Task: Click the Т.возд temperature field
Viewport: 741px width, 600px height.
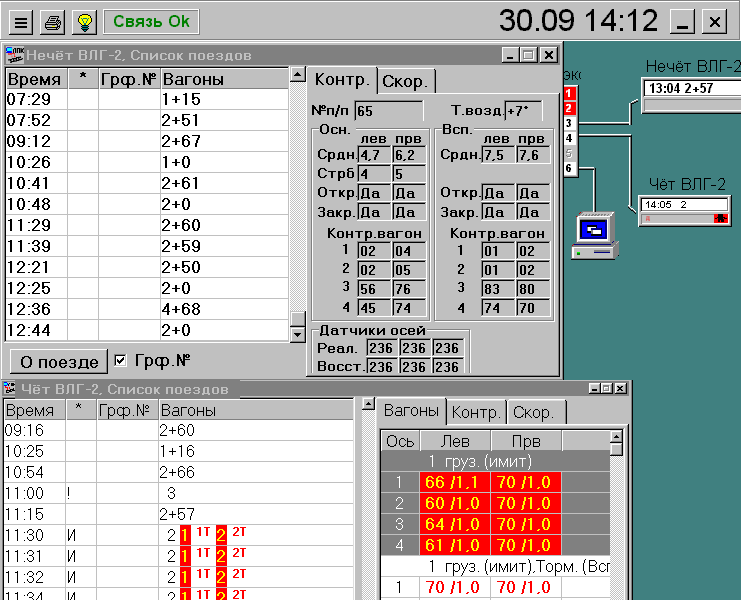Action: pyautogui.click(x=523, y=111)
